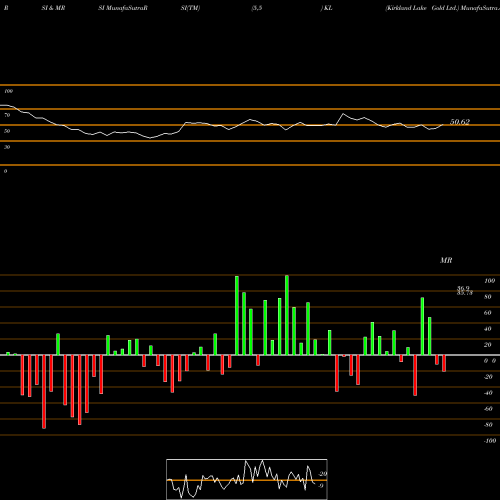
Task: Click the deepest red MR bar near -90
Action: (x=44, y=392)
